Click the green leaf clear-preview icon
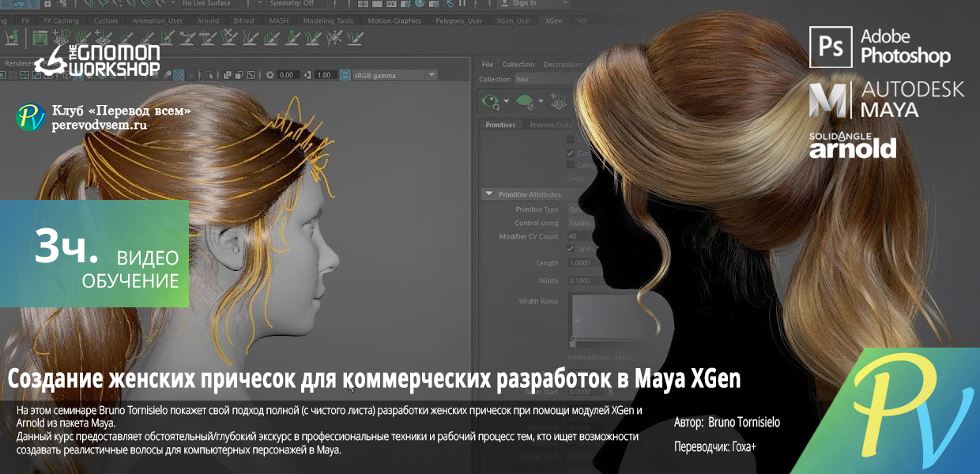980x474 pixels. click(524, 101)
